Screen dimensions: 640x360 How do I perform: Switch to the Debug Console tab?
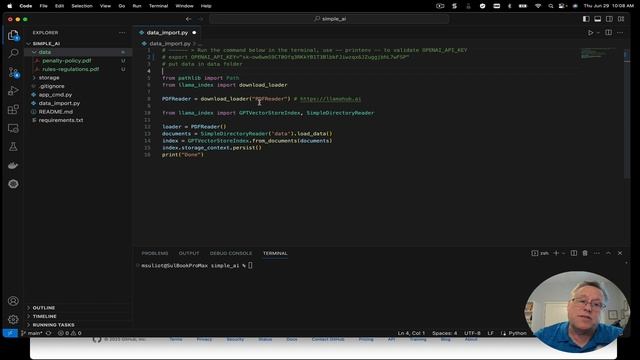coord(231,253)
